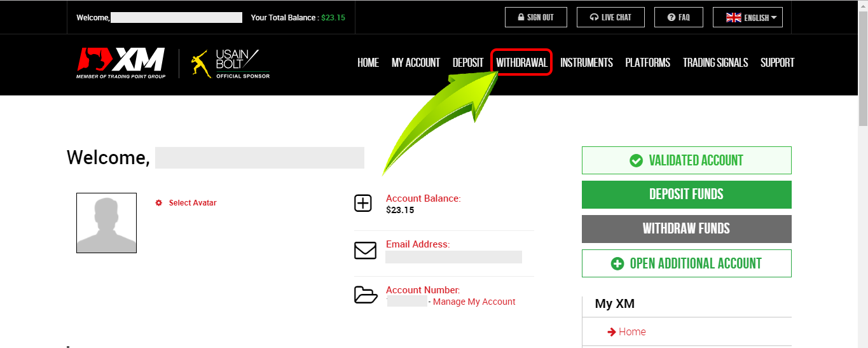This screenshot has height=348, width=868.
Task: Click the plus icon next to Account Balance
Action: pos(363,204)
